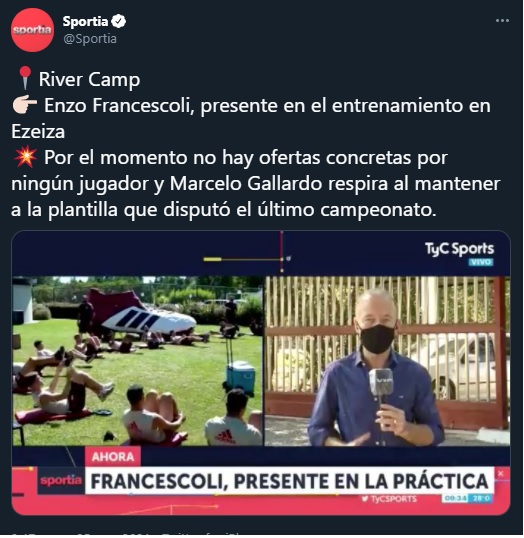Viewport: 524px width, 538px height.
Task: Click the pointing hand emoji before Enzo Francescoli
Action: (x=24, y=105)
